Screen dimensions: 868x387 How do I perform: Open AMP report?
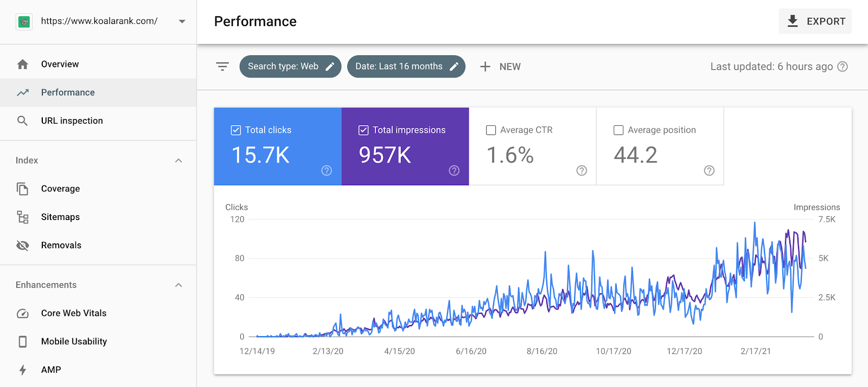coord(98,370)
